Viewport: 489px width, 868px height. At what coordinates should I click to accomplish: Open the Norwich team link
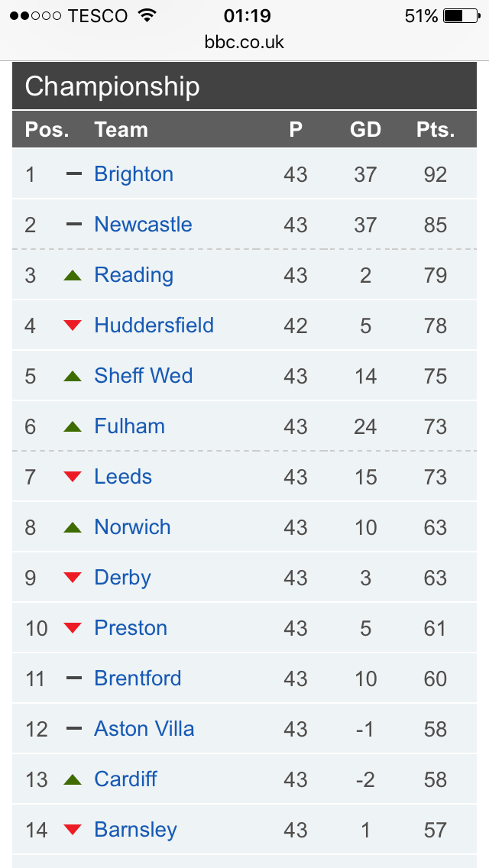(132, 527)
